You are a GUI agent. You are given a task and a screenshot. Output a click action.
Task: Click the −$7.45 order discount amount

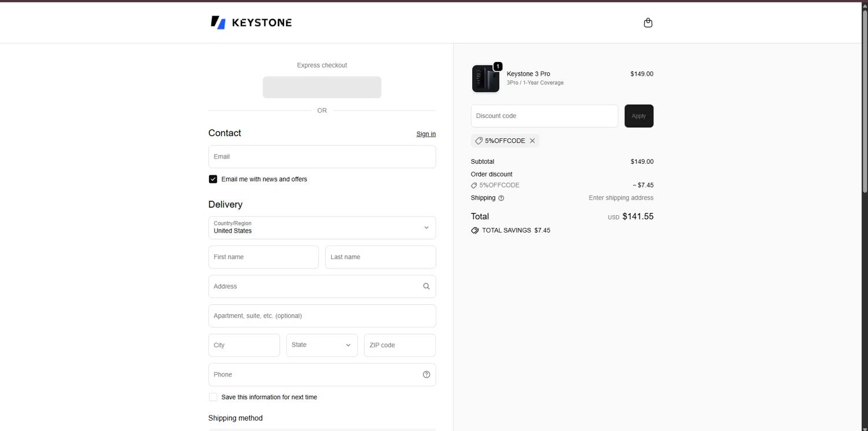click(643, 185)
